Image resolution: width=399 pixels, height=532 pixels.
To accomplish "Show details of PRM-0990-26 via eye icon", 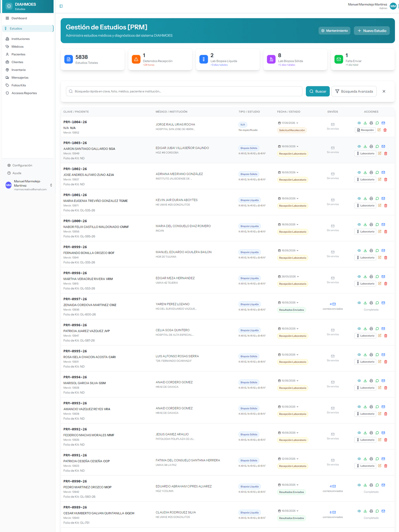I will click(359, 485).
